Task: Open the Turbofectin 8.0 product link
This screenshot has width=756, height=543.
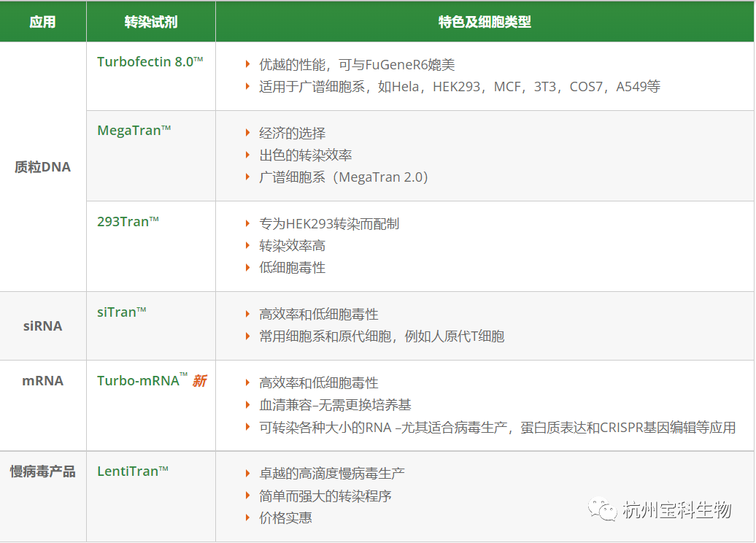Action: click(150, 62)
